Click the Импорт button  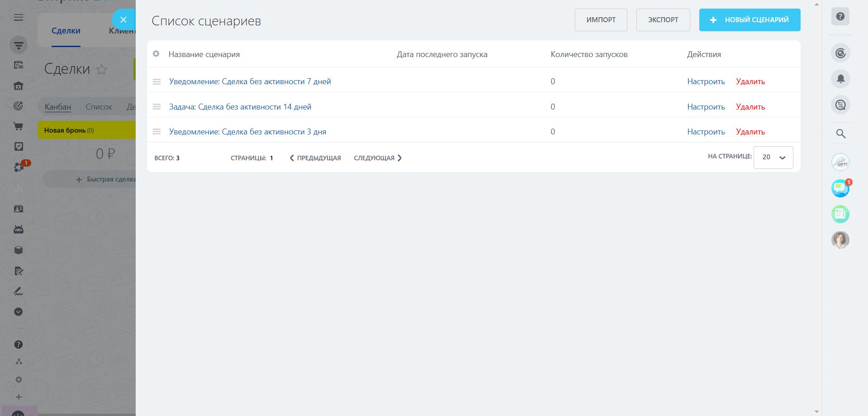pos(601,20)
